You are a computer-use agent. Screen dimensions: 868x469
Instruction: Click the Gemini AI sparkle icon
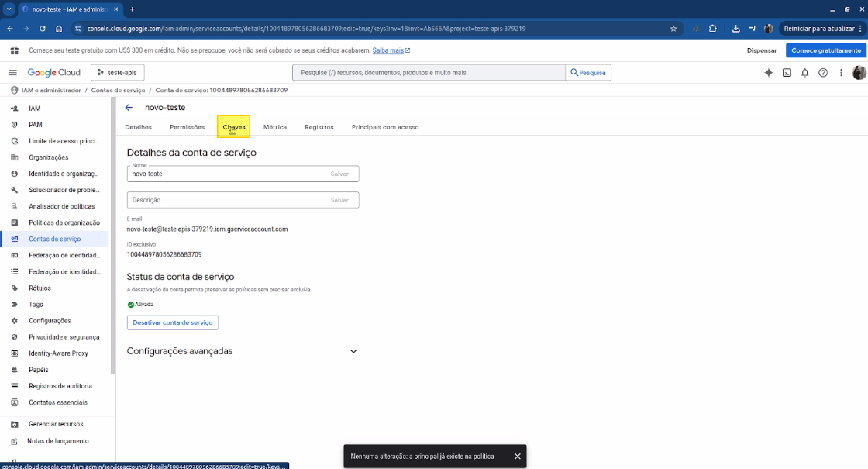coord(768,73)
